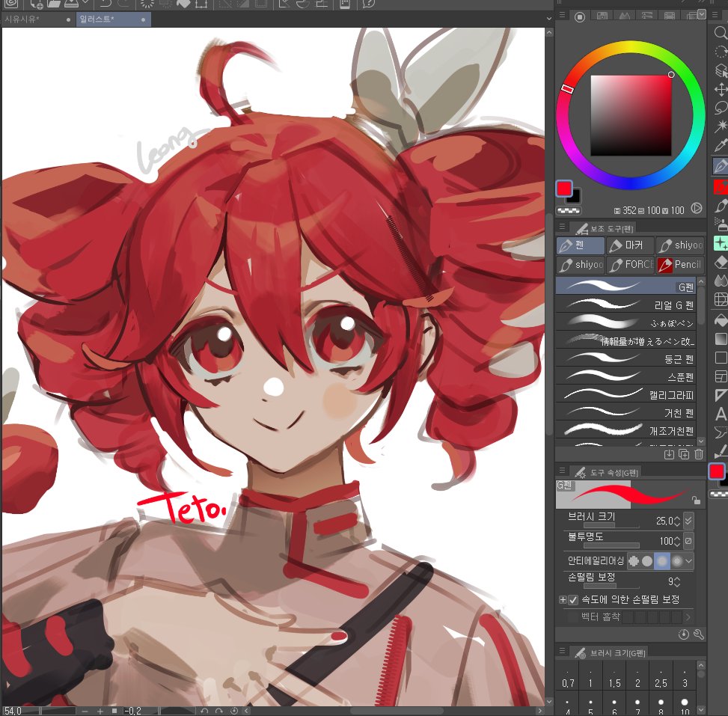Switch to the 일러스트 canvas tab
Image resolution: width=728 pixels, height=716 pixels.
[114, 19]
